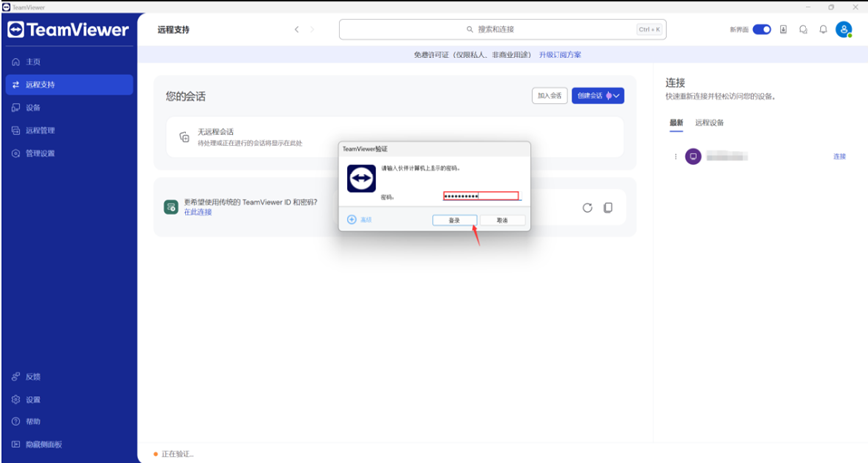This screenshot has width=868, height=463.
Task: Click the 连接 link for the recent device
Action: point(840,156)
